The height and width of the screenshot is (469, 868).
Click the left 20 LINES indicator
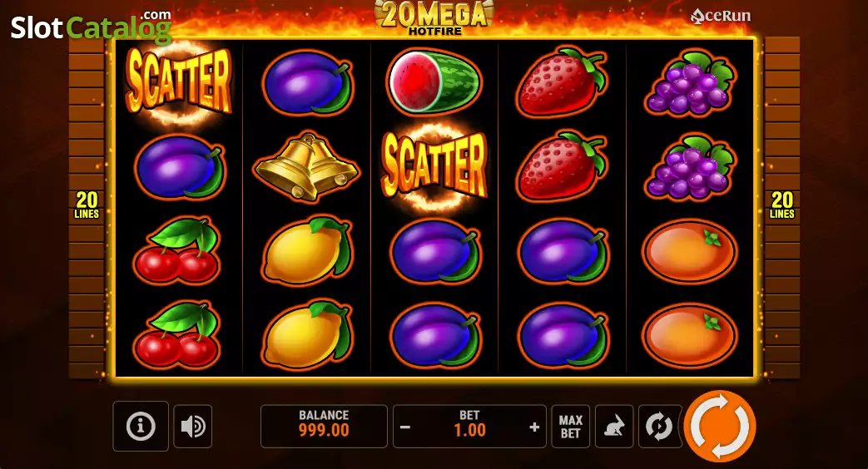[x=87, y=205]
